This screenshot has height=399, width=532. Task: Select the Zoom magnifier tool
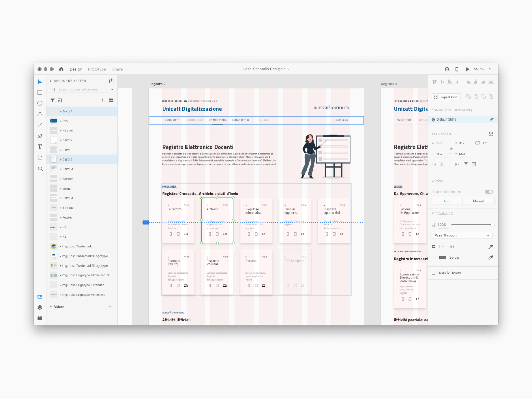[40, 169]
